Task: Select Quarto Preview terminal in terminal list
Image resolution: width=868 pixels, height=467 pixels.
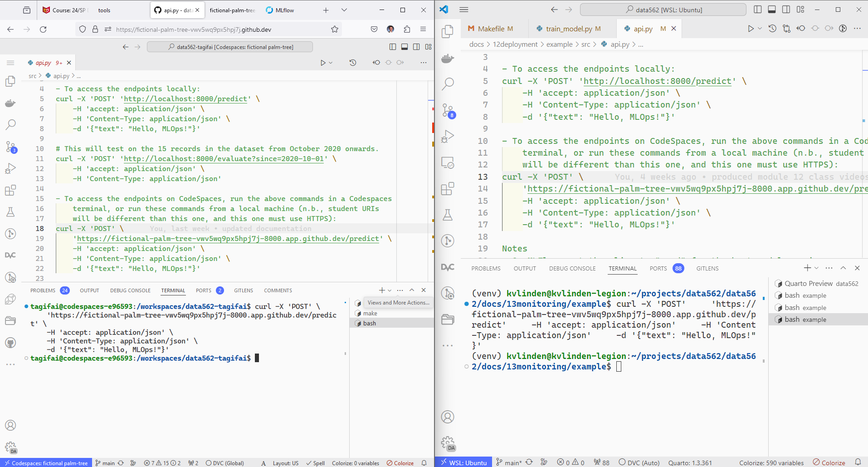Action: [808, 284]
